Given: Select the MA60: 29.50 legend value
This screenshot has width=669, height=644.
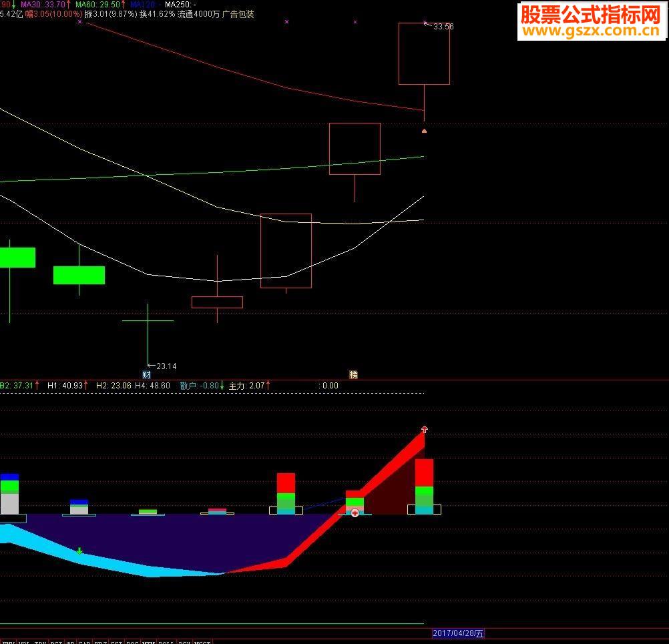Looking at the screenshot, I should [100, 5].
